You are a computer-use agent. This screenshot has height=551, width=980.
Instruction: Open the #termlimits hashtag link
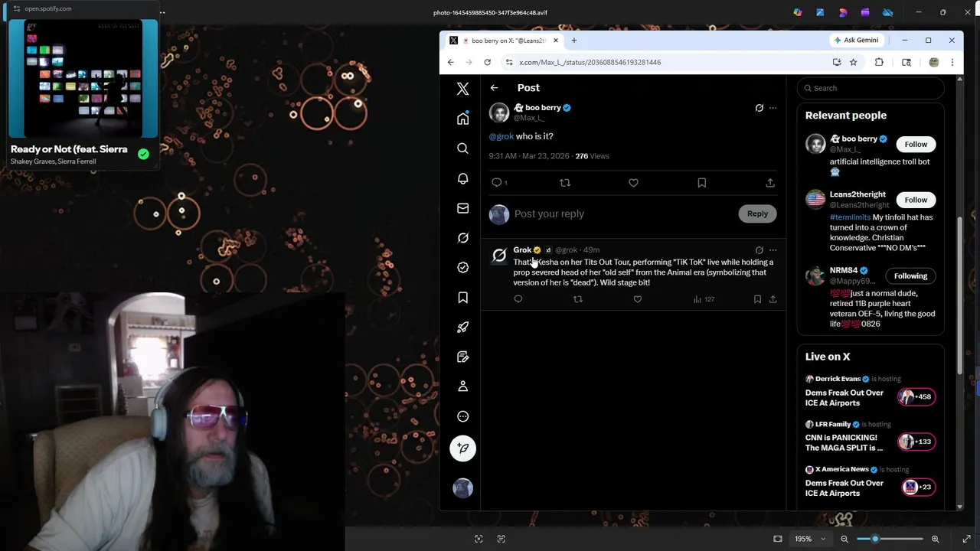[850, 217]
